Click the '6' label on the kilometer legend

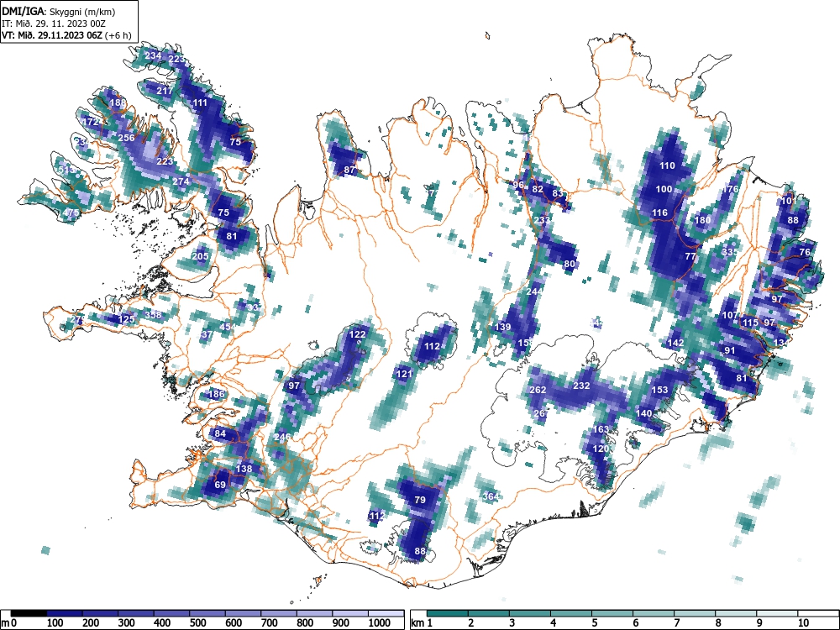[x=635, y=623]
